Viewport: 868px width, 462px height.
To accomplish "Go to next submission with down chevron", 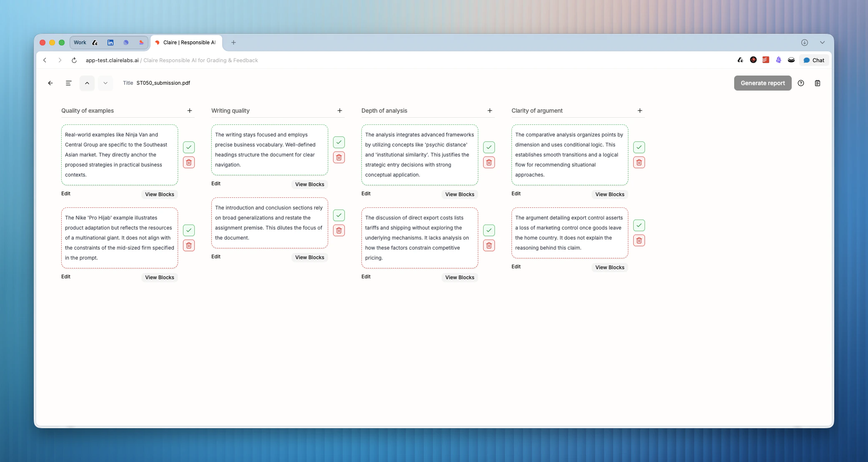I will coord(105,83).
